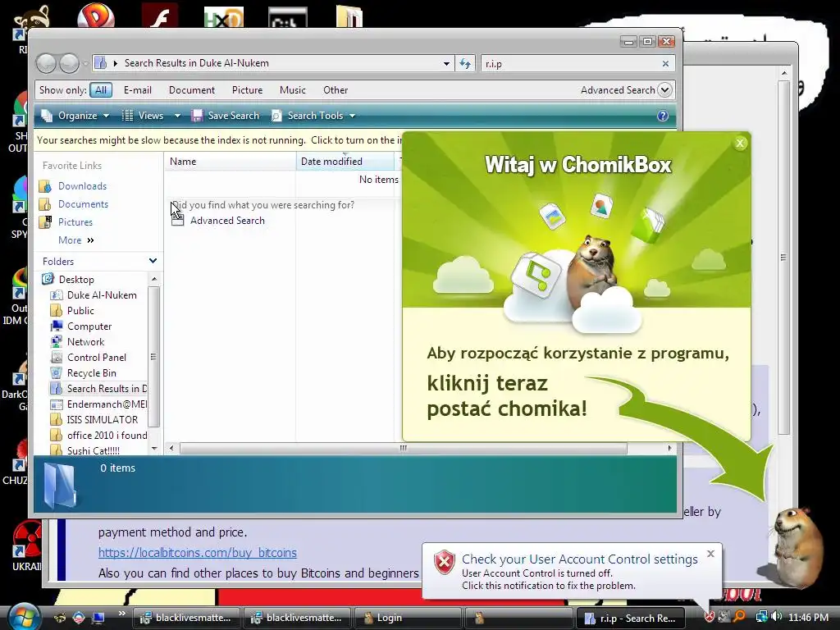Click the Forward navigation arrow button
The height and width of the screenshot is (630, 840).
point(69,64)
